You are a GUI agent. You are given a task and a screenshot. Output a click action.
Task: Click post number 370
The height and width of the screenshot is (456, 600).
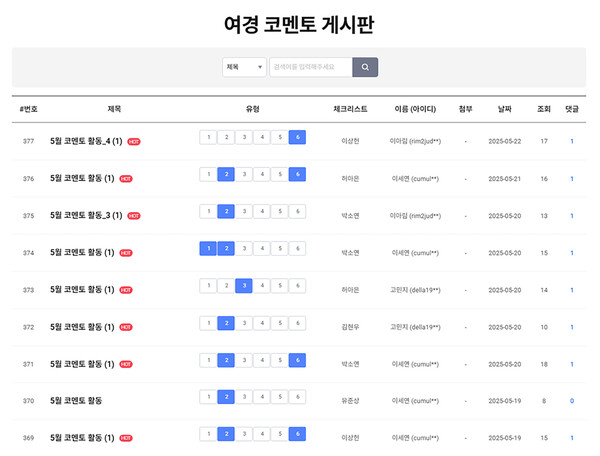[x=28, y=401]
